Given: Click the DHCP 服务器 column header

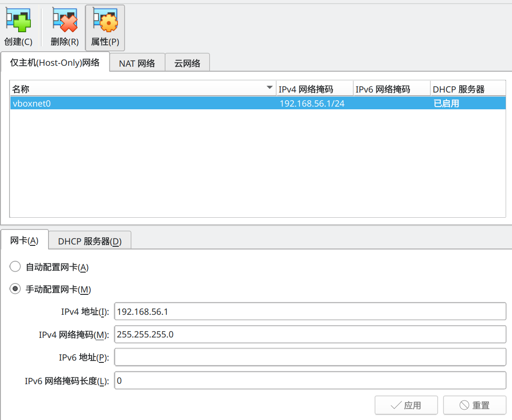Looking at the screenshot, I should pos(468,89).
